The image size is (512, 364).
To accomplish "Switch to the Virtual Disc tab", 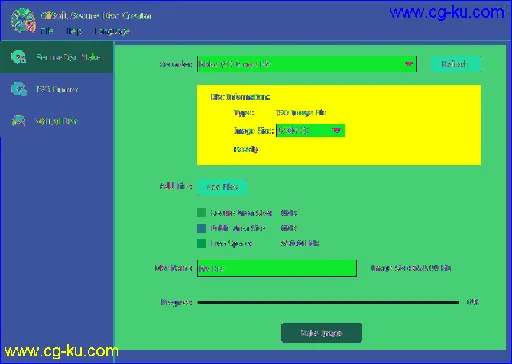I will pos(57,121).
